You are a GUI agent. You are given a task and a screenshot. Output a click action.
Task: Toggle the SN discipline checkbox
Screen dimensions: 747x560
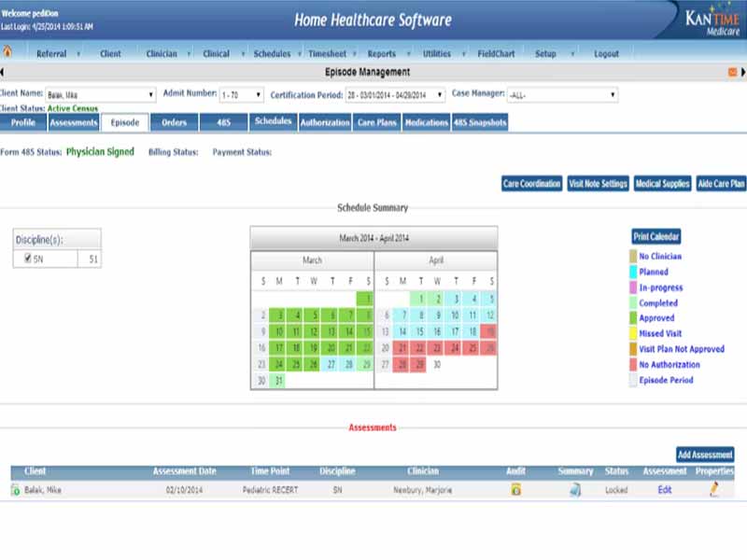click(27, 259)
